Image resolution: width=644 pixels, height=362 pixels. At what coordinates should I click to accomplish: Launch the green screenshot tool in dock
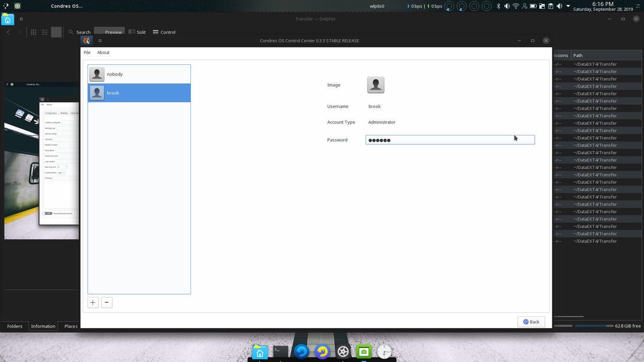point(364,352)
